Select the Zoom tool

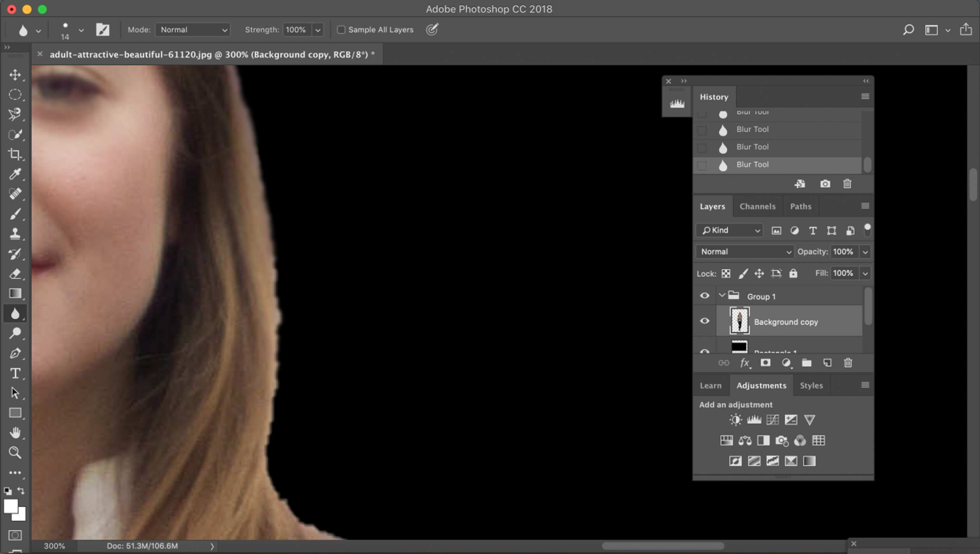15,453
